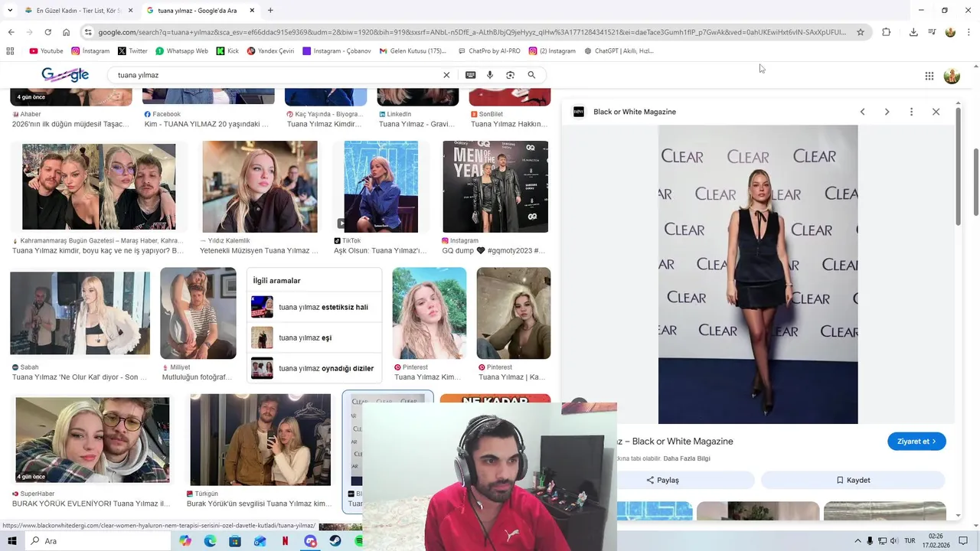980x551 pixels.
Task: Click the address bar URL field
Action: [x=472, y=32]
